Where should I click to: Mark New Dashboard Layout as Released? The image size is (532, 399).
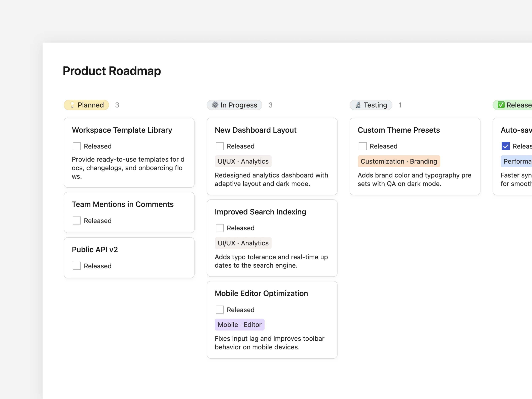220,146
